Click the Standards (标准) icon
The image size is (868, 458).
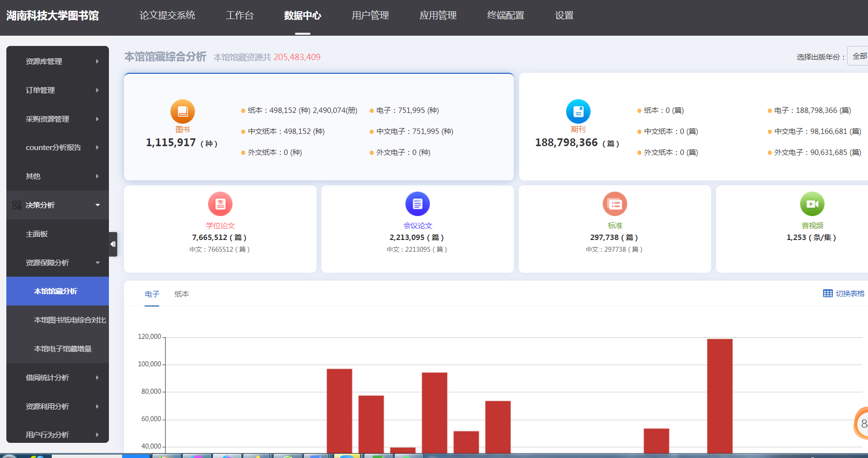pyautogui.click(x=615, y=204)
